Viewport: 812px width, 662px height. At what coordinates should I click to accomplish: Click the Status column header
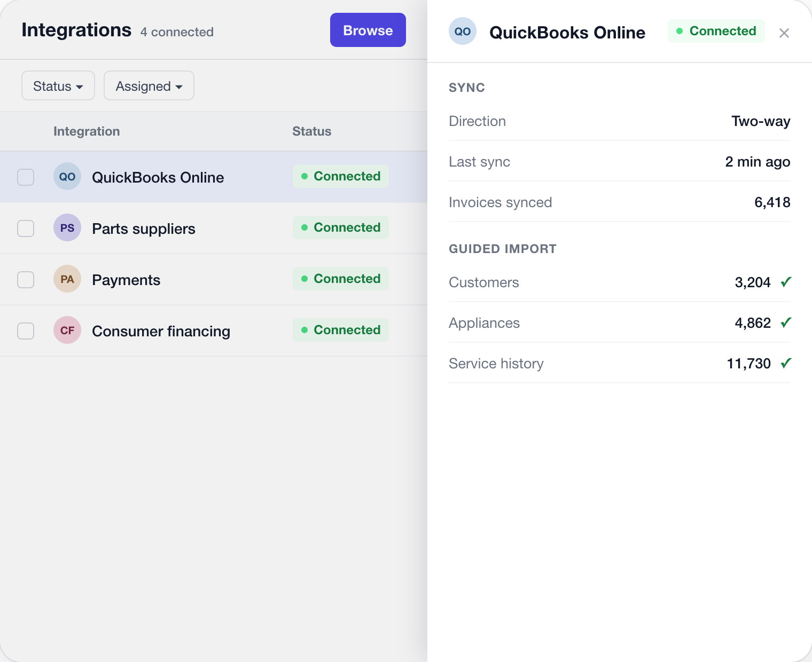[x=311, y=131]
